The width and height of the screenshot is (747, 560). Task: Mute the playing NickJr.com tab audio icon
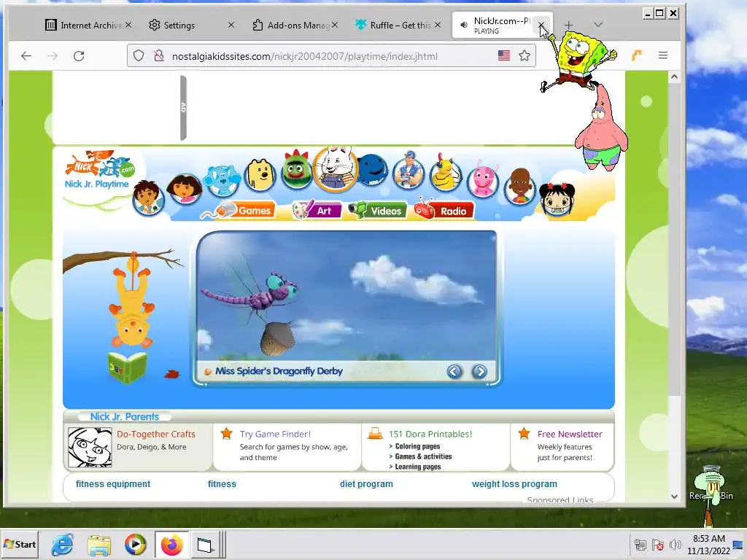463,26
